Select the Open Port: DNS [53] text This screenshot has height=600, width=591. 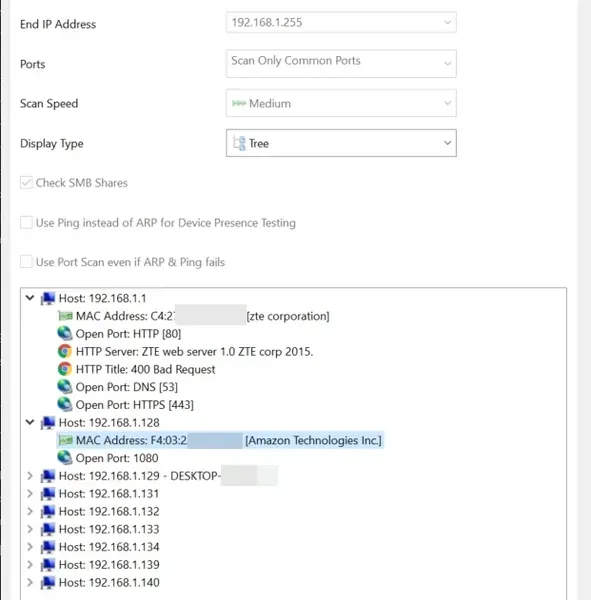(x=127, y=387)
